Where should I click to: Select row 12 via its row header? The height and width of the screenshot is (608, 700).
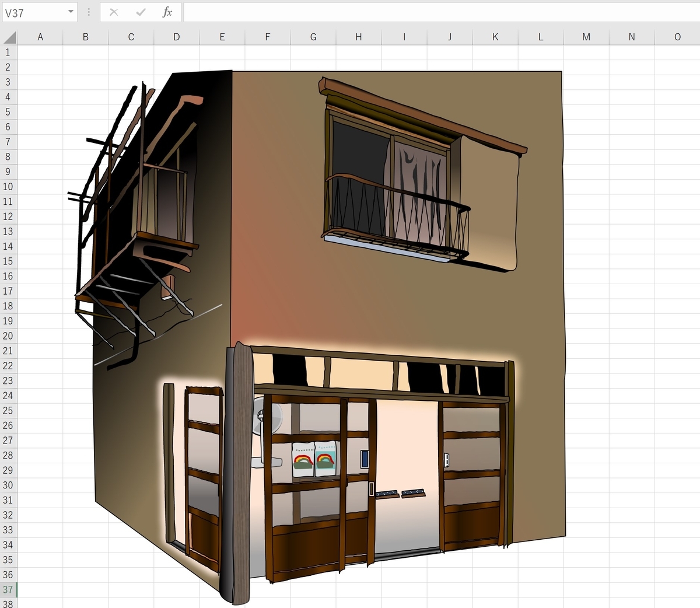(x=8, y=216)
